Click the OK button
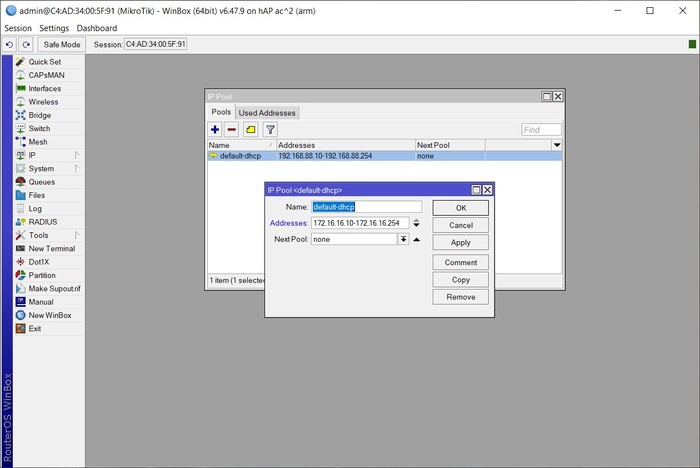The width and height of the screenshot is (700, 468). (x=461, y=208)
